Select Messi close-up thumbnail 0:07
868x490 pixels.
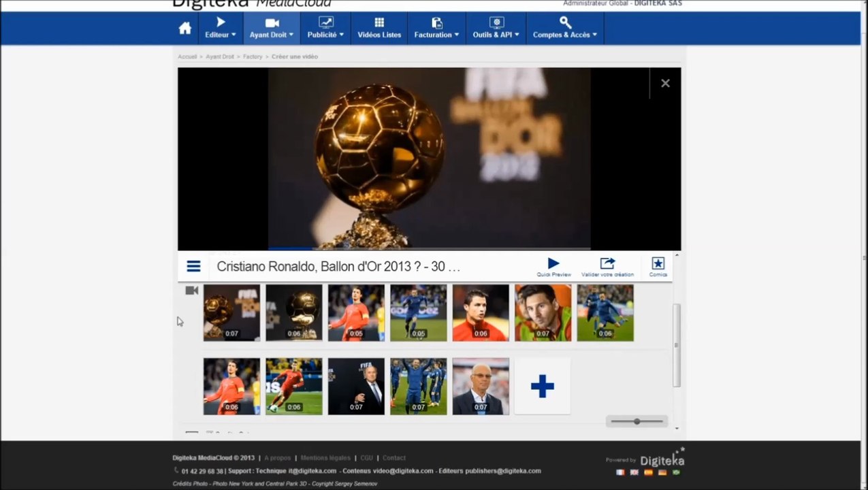tap(543, 313)
